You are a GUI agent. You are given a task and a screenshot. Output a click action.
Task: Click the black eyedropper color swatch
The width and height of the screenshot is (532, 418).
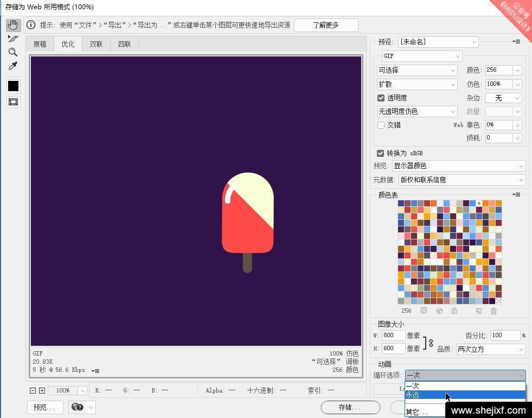coord(13,86)
